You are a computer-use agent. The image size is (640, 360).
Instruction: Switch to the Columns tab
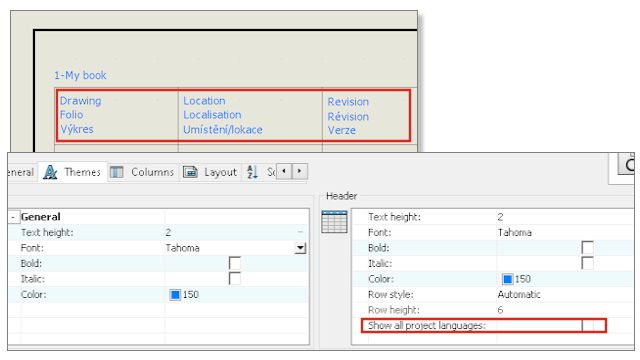[x=142, y=172]
